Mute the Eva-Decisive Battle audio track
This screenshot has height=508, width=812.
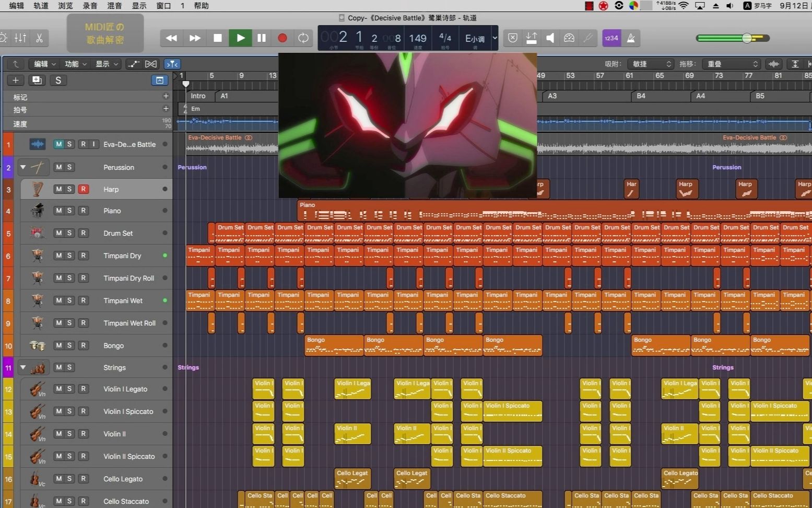pyautogui.click(x=59, y=144)
